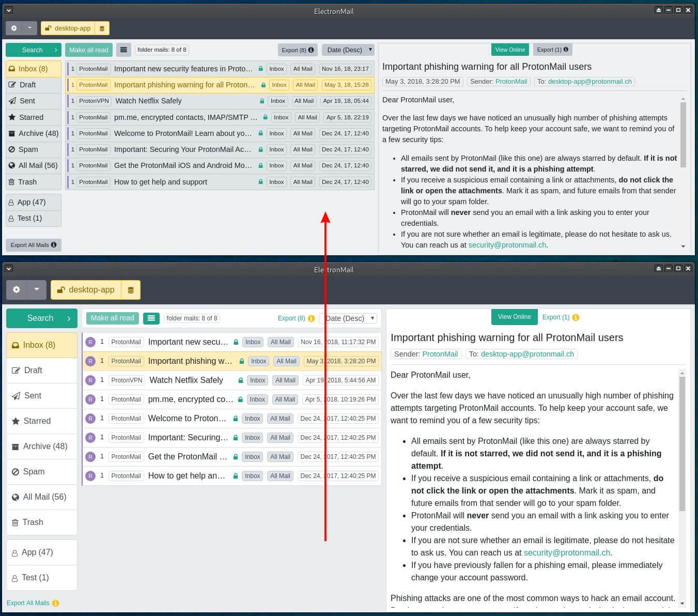The height and width of the screenshot is (616, 698).
Task: Open Archive (48) folder in top window
Action: coord(34,133)
